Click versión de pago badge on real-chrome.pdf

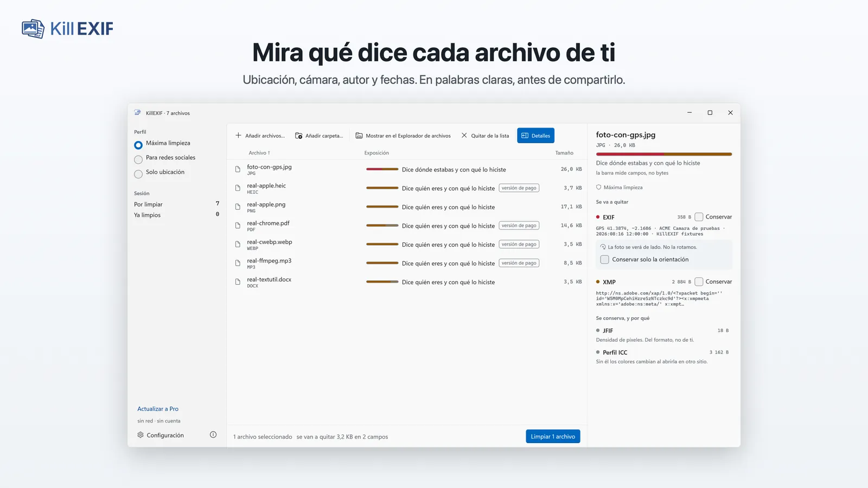(519, 226)
